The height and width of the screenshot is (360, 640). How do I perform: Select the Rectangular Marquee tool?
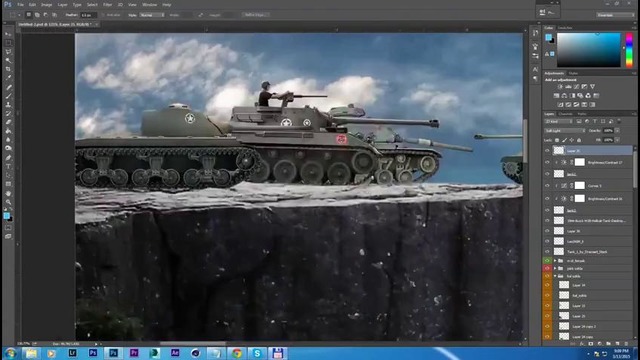click(8, 43)
